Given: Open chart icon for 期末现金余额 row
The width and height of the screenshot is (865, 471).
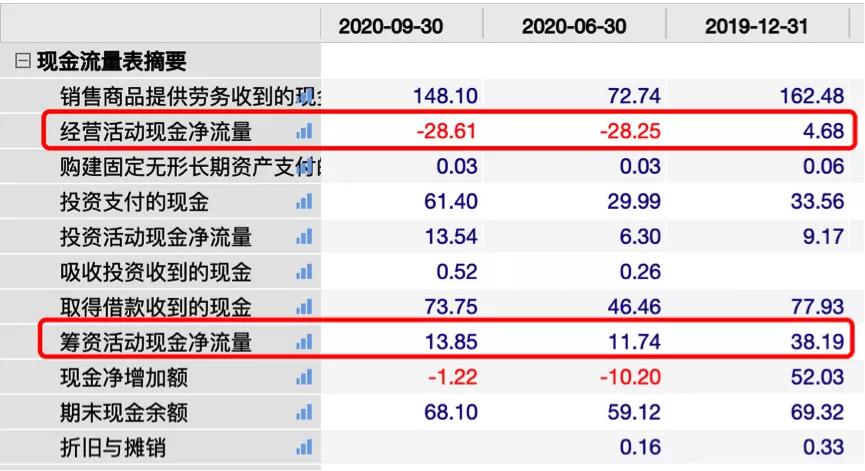Looking at the screenshot, I should click(x=305, y=413).
